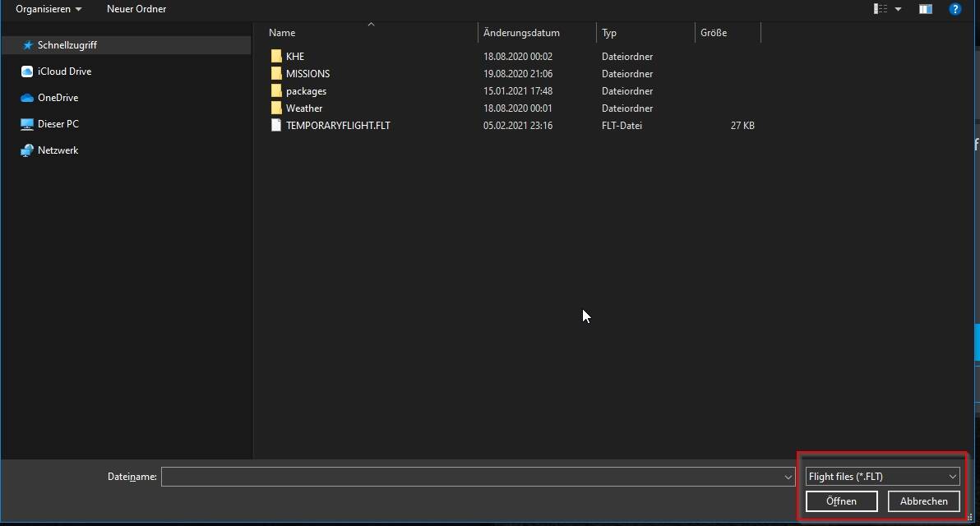Expand the view options dropdown arrow

pos(898,9)
